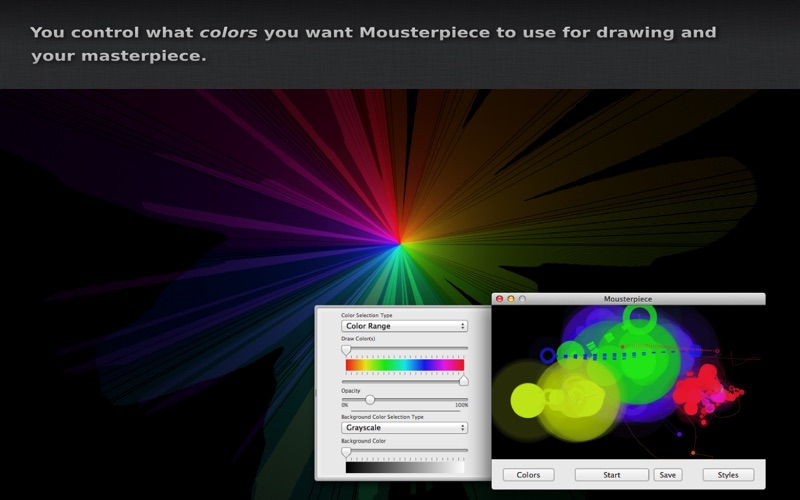
Task: Click the Background Color slider handle
Action: [346, 452]
